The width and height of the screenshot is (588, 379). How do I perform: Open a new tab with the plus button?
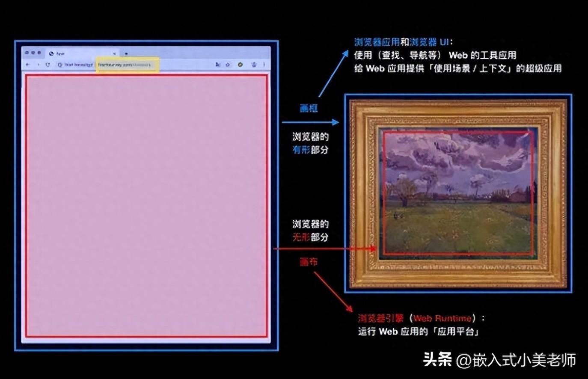click(126, 53)
